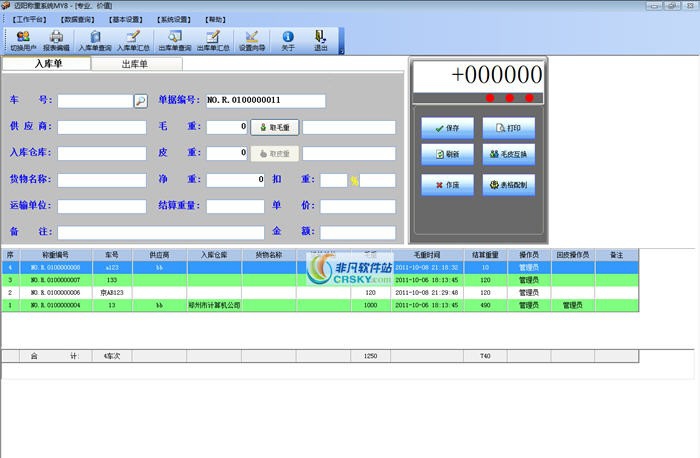The width and height of the screenshot is (700, 458).
Task: Open the 系统设置 menu
Action: [x=172, y=19]
